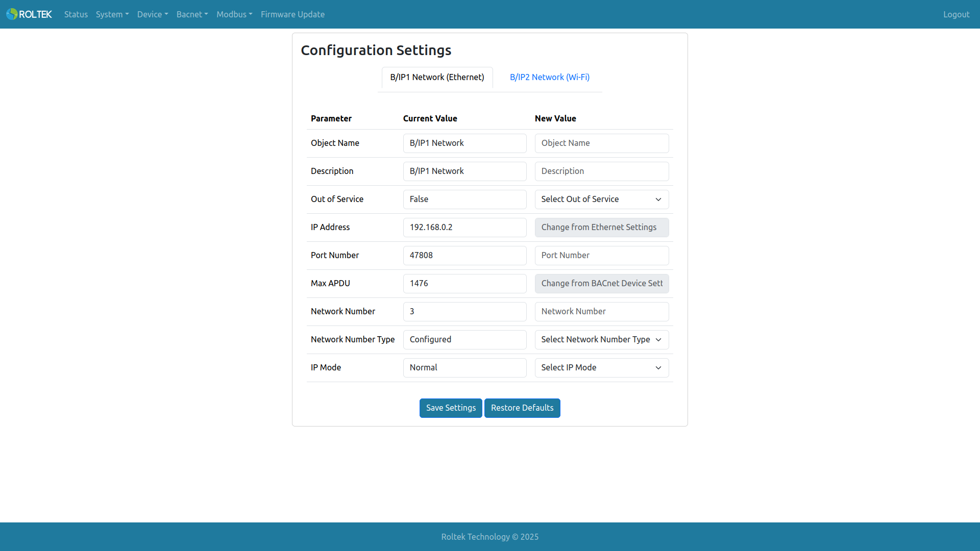
Task: Open the Select IP Mode dropdown
Action: [x=602, y=368]
